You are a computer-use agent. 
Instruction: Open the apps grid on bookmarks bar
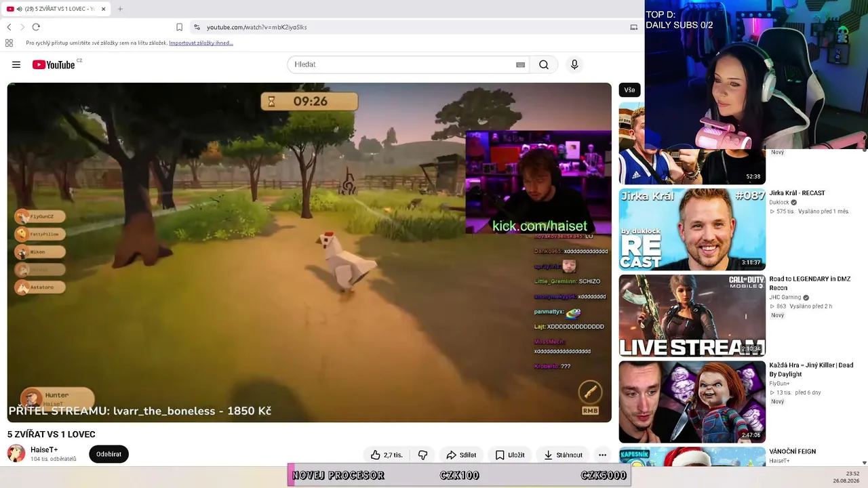pyautogui.click(x=9, y=43)
